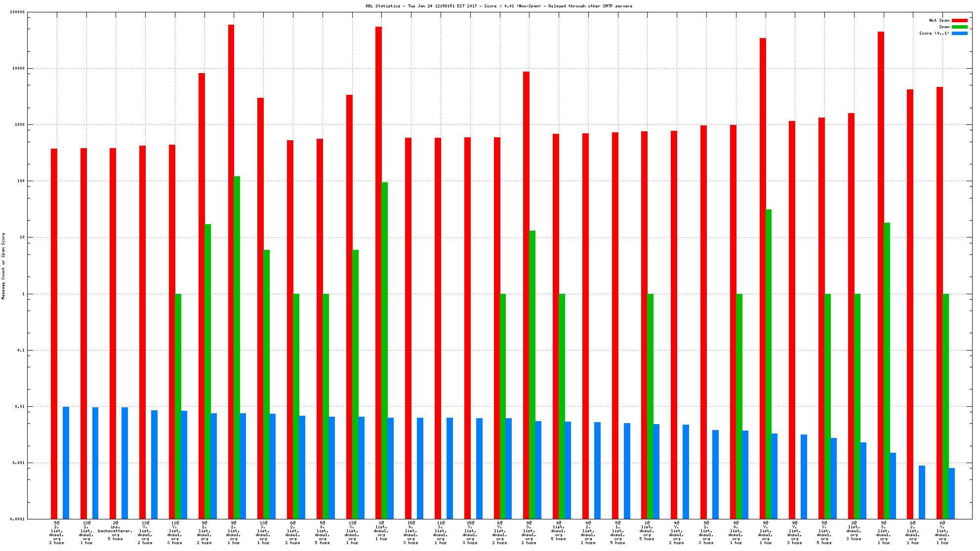Click the 0.0001 y-axis tick label
This screenshot has width=980, height=551.
18,519
